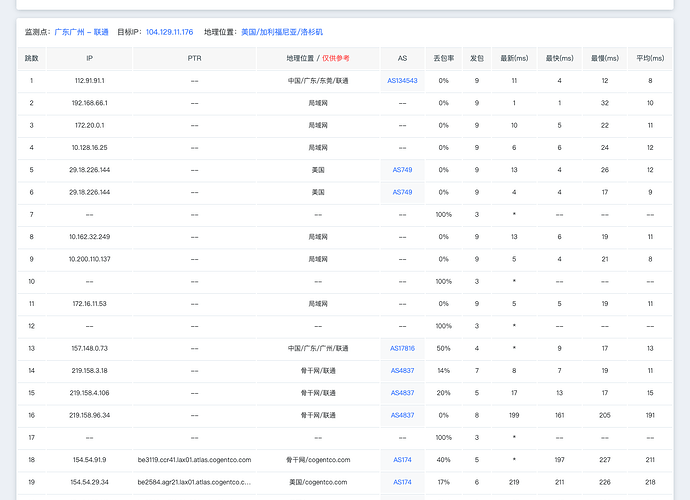This screenshot has width=690, height=500.
Task: Click PTR be3119.ccr41.lax01.atlas.cogentco.com
Action: (195, 460)
